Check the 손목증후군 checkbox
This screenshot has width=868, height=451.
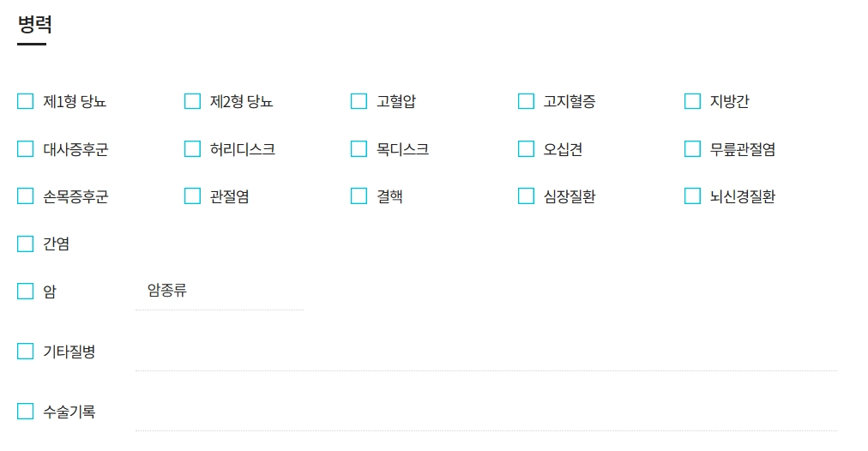(x=26, y=196)
